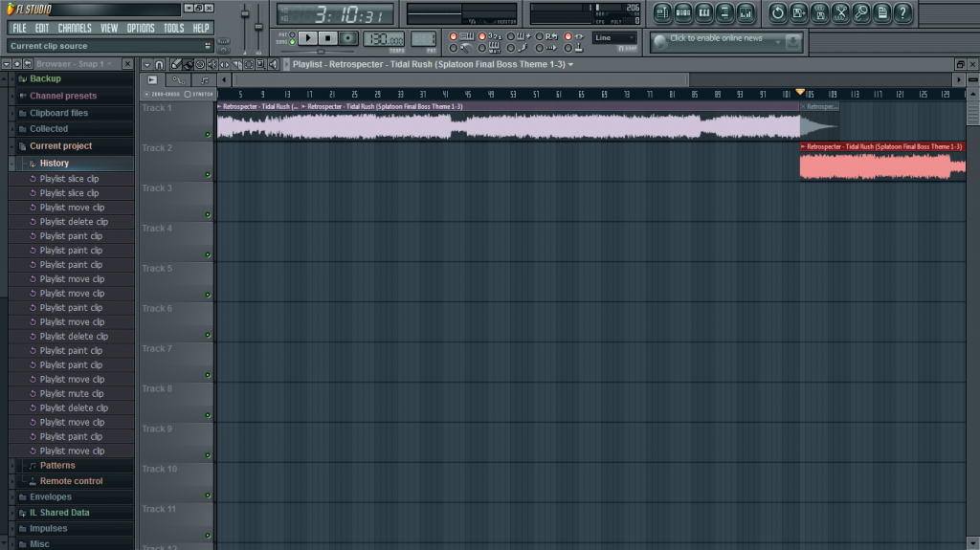Viewport: 980px width, 550px height.
Task: Open the Mixer window button
Action: [x=746, y=12]
